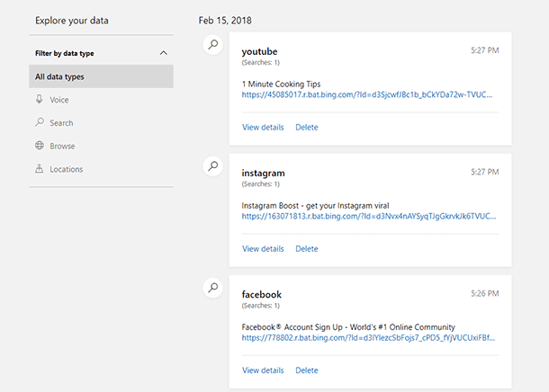The image size is (549, 392).
Task: Delete the youtube search entry
Action: click(x=307, y=128)
